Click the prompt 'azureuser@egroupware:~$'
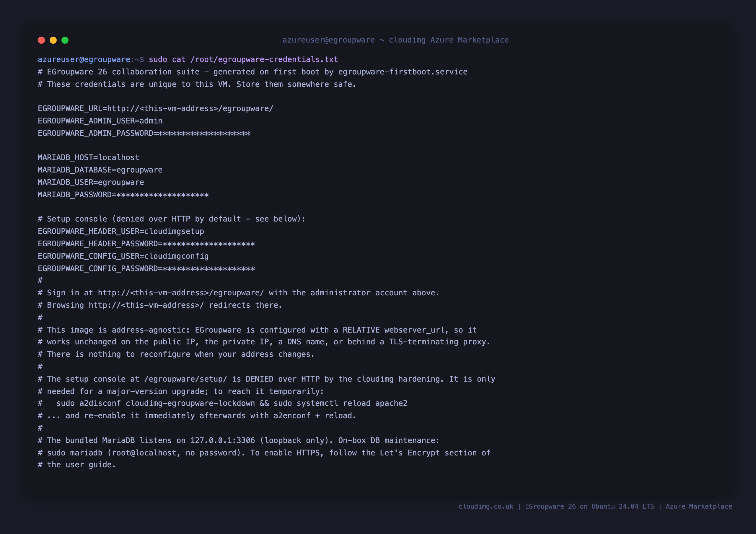 coord(91,60)
